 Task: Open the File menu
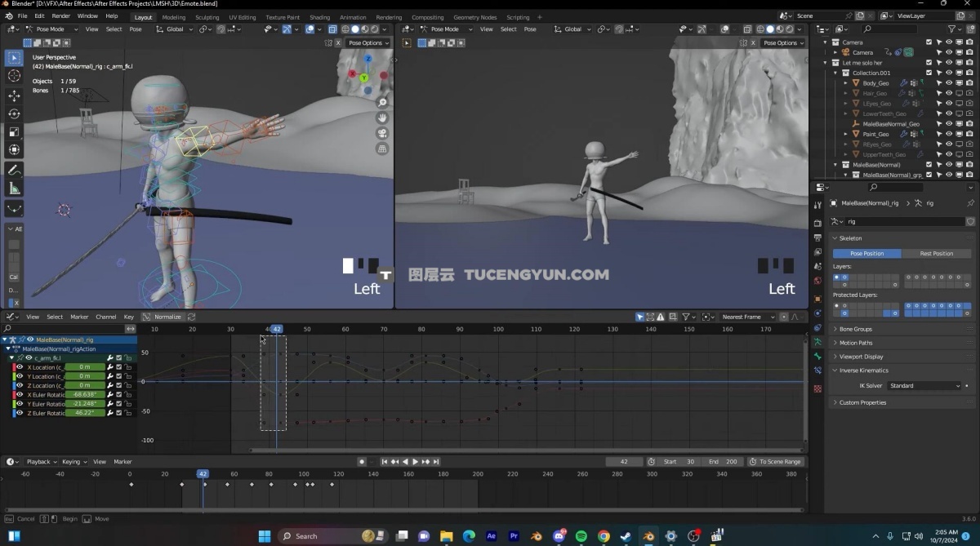(x=22, y=16)
